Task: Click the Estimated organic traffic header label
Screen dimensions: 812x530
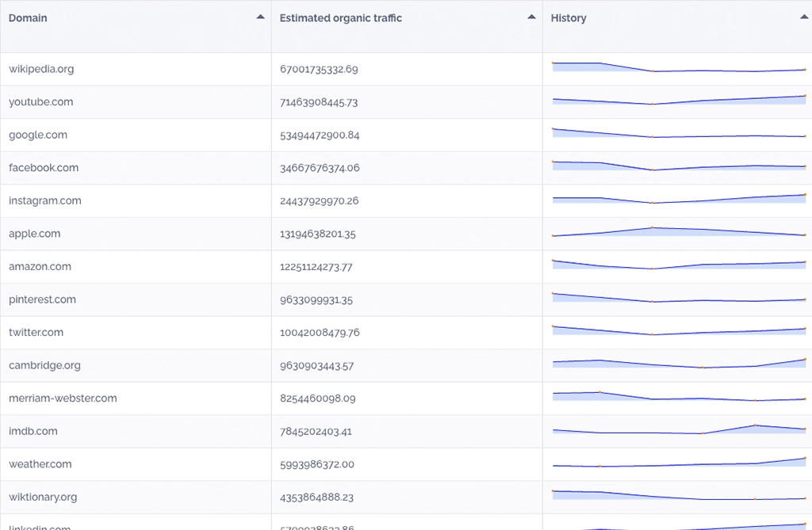Action: pos(341,18)
